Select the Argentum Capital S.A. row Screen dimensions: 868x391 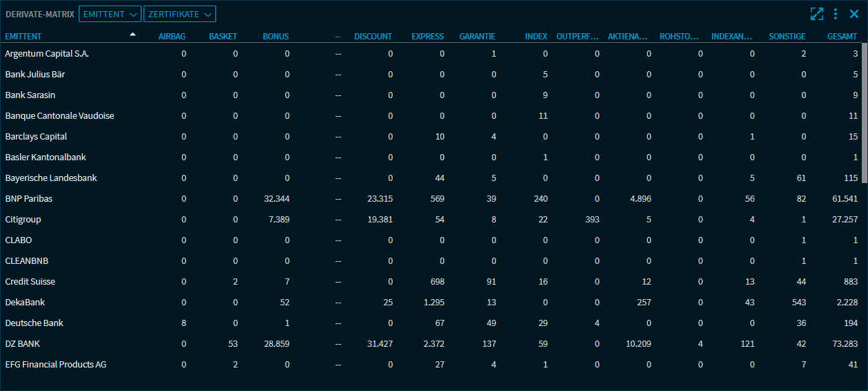(x=47, y=54)
